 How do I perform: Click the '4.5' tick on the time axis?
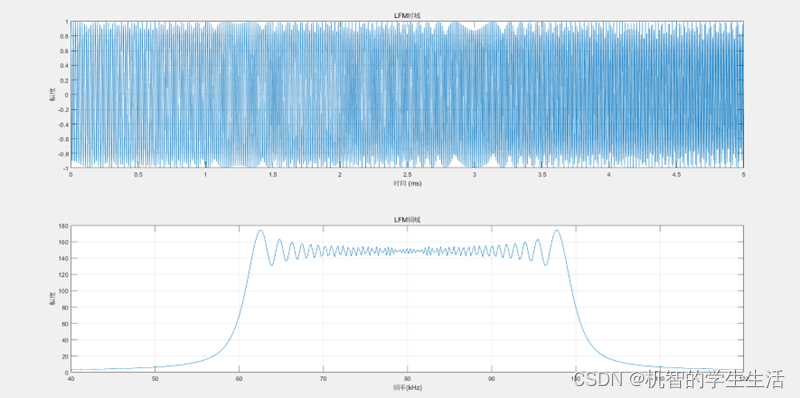click(x=676, y=175)
